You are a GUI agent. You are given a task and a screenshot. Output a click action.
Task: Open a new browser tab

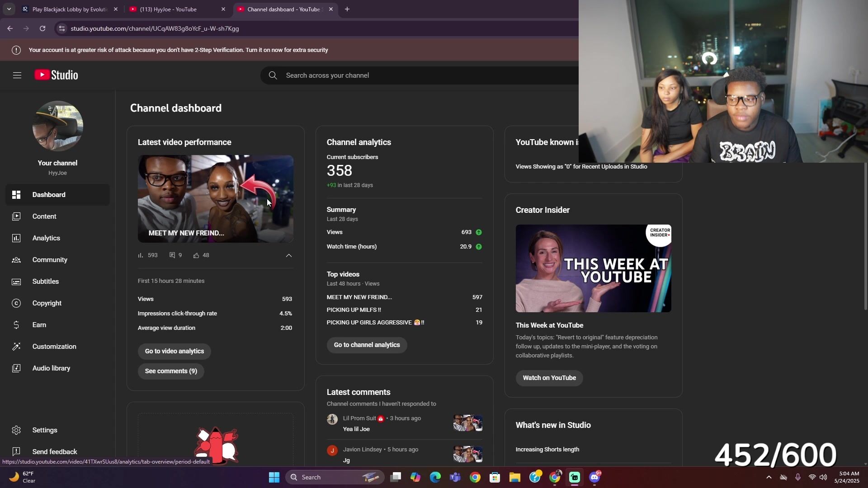coord(347,9)
